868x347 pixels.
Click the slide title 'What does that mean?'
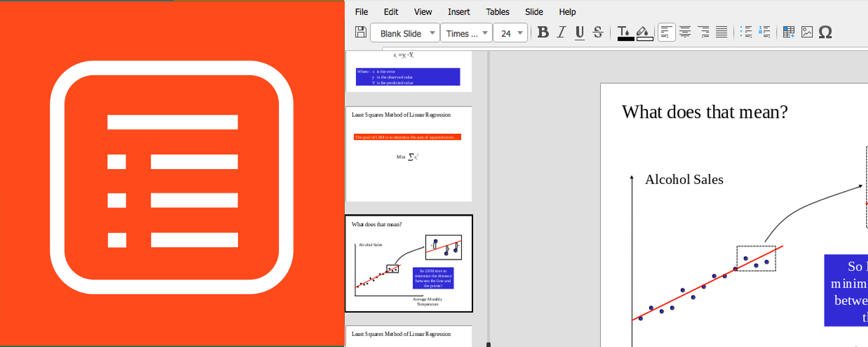tap(704, 112)
